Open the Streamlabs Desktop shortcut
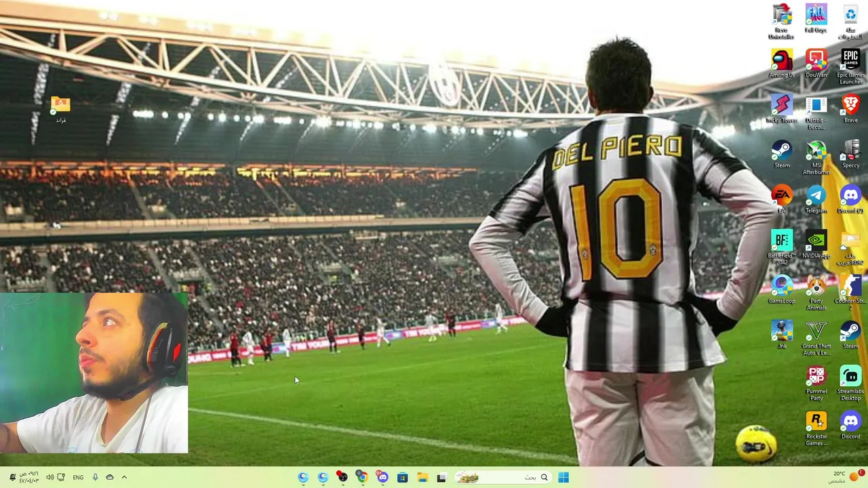868x488 pixels. point(850,383)
